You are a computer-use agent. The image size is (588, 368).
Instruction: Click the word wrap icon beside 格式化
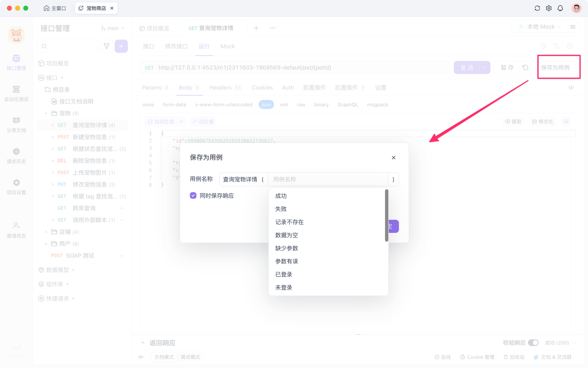566,122
